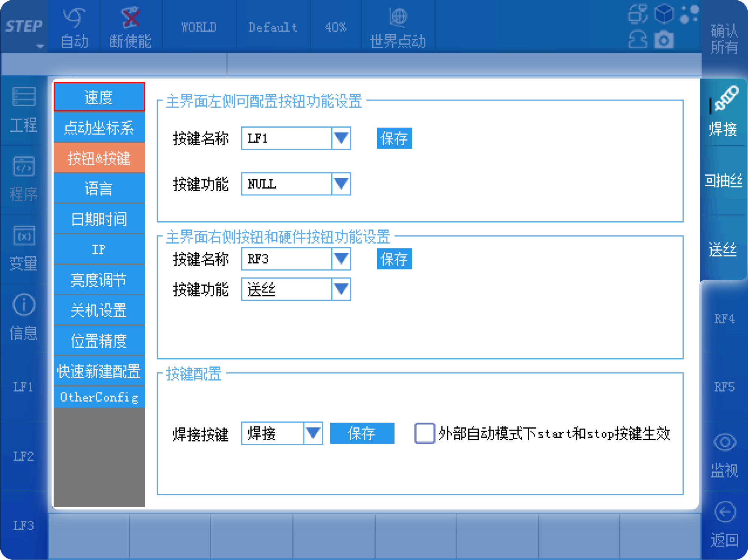Click the 送丝 key function field

(x=287, y=289)
